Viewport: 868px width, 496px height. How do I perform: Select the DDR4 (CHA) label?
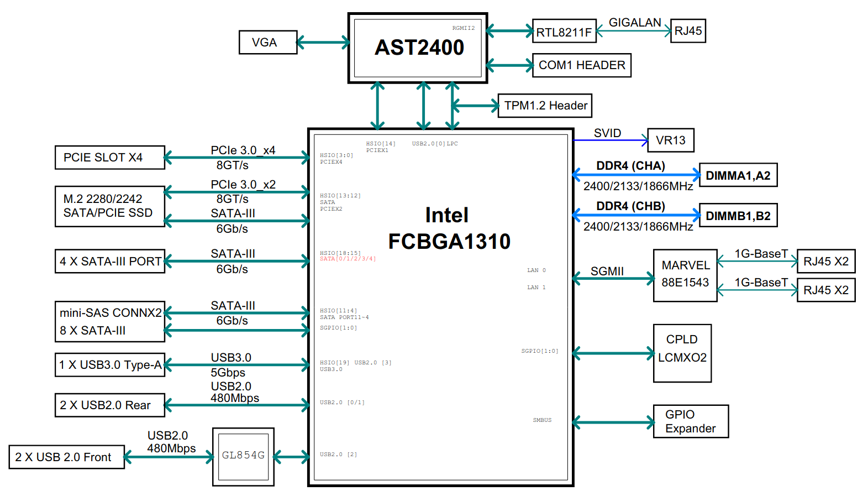[630, 166]
